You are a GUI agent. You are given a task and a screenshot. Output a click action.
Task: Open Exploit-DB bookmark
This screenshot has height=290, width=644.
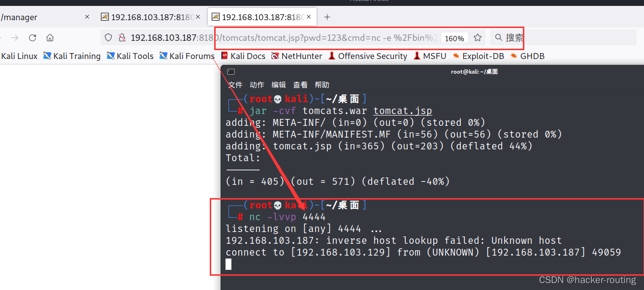point(478,56)
